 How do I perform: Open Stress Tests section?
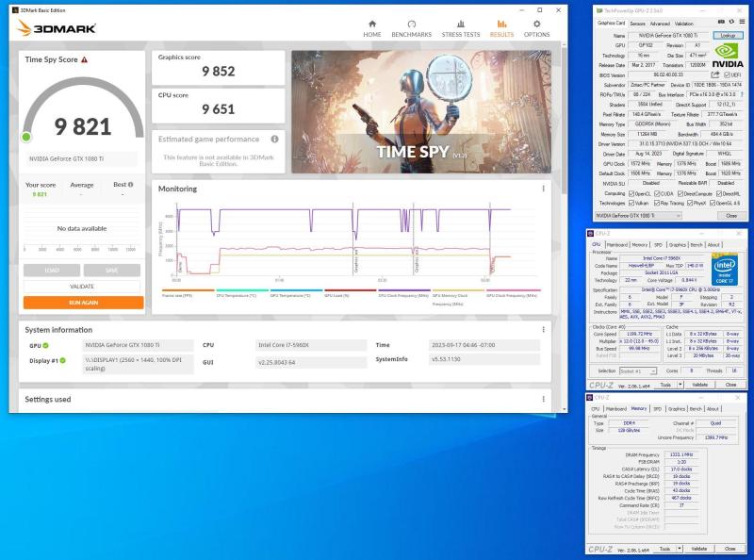[x=460, y=27]
